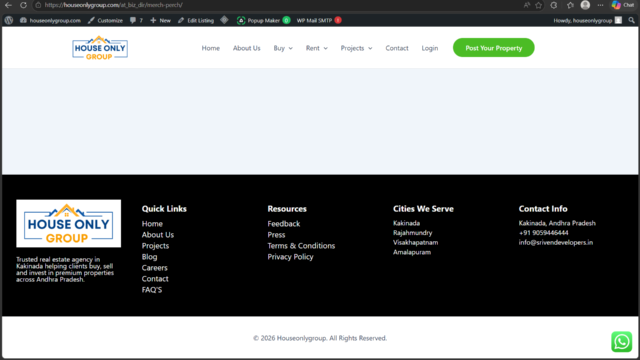
Task: Open Customize in the WordPress admin bar
Action: [105, 20]
